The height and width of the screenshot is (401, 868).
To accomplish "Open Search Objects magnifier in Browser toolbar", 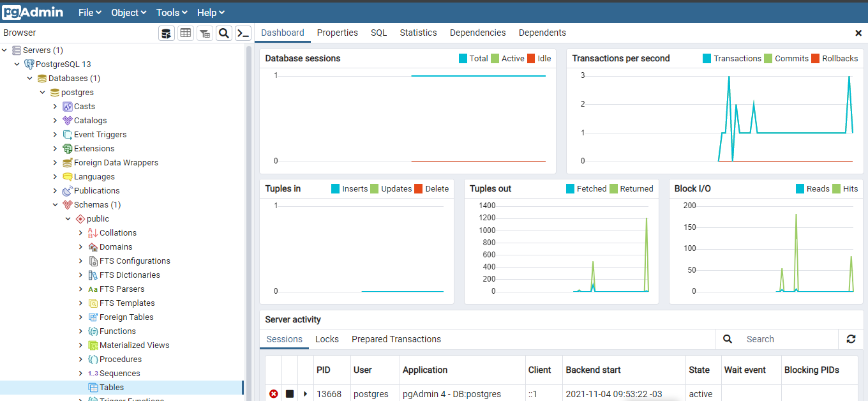I will (224, 33).
